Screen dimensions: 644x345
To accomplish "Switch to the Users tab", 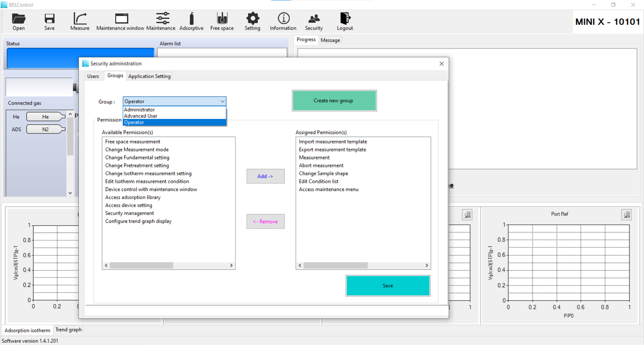I will tap(93, 76).
